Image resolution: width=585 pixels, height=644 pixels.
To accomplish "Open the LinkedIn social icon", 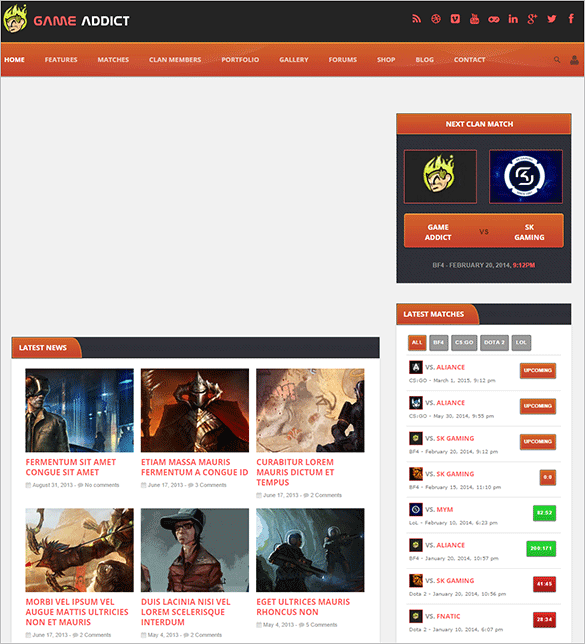I will (x=513, y=19).
